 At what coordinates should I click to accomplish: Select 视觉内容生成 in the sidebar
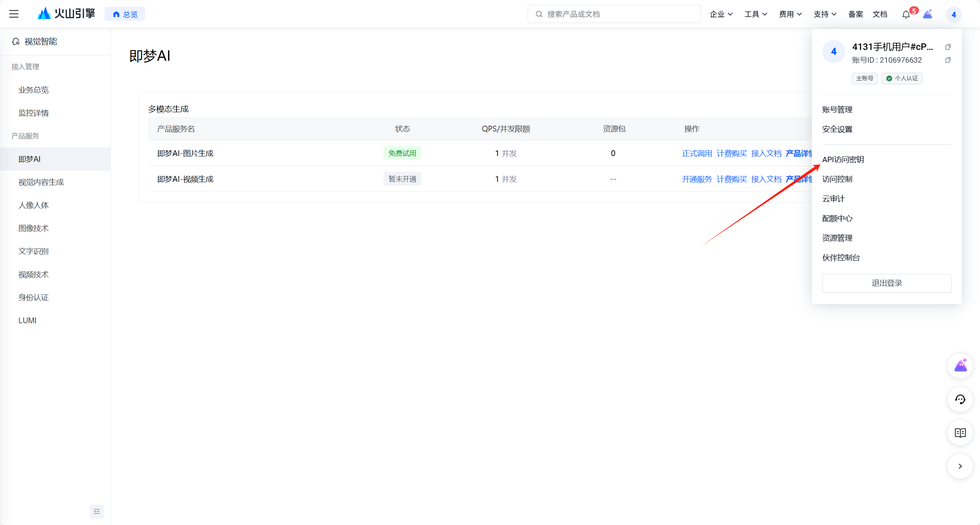(41, 182)
